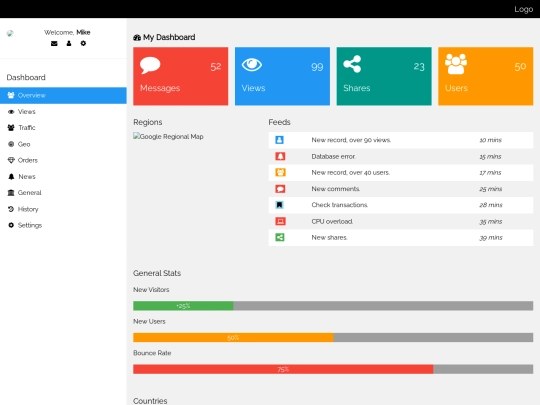
Task: Click the people icon in Users tile
Action: click(x=456, y=64)
